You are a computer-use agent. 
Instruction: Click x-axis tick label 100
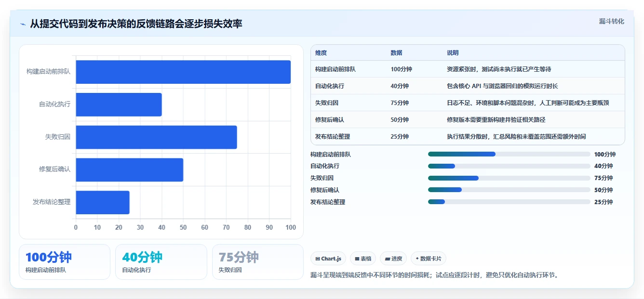(291, 227)
